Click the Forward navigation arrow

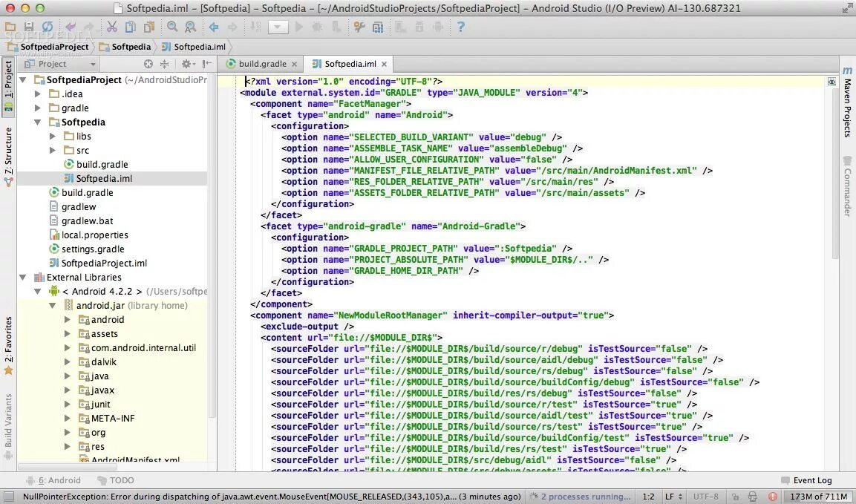pos(232,27)
